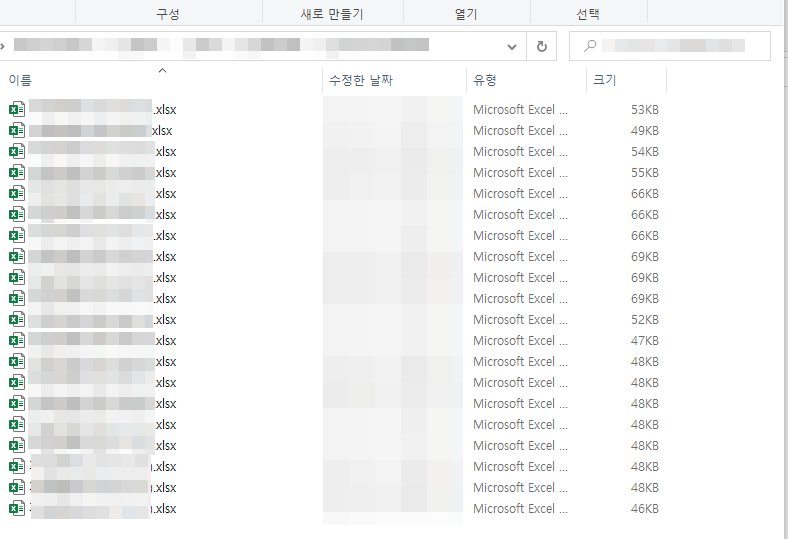Screen dimensions: 788x539
Task: Click the 55KB size value
Action: [645, 173]
